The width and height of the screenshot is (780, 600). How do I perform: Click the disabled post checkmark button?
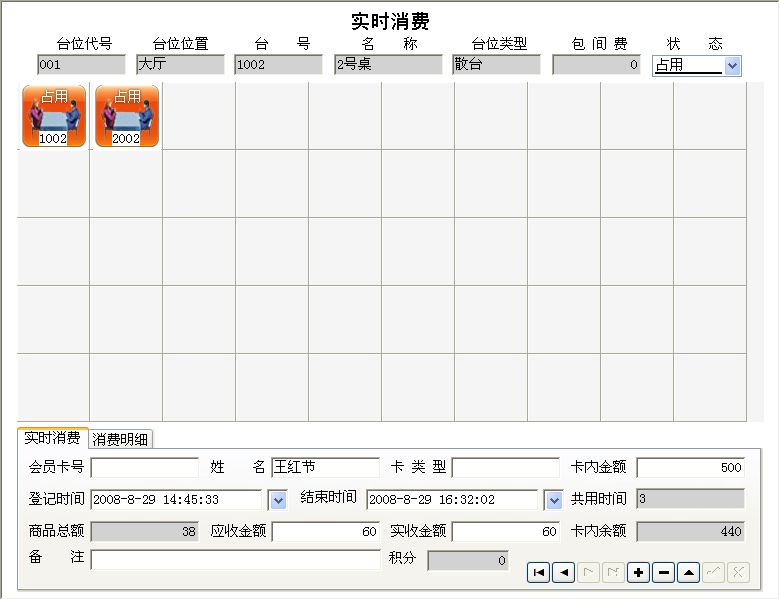[713, 573]
